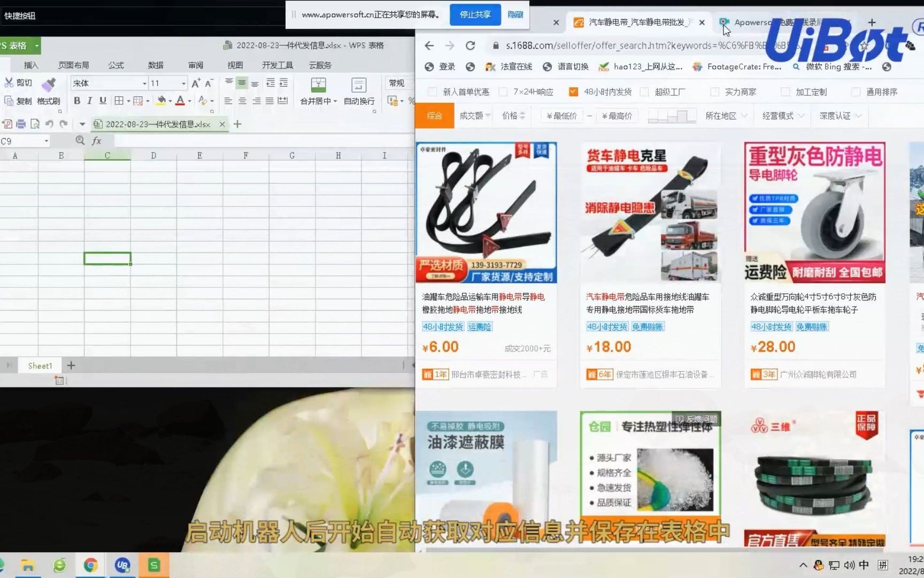The height and width of the screenshot is (578, 924).
Task: Check the 通用排序 filter checkbox
Action: 856,92
